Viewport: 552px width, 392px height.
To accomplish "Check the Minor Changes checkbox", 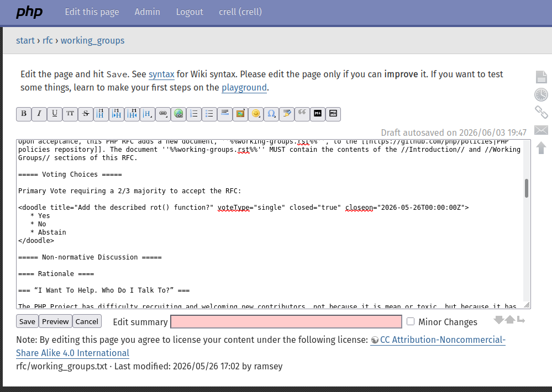I will pos(411,321).
